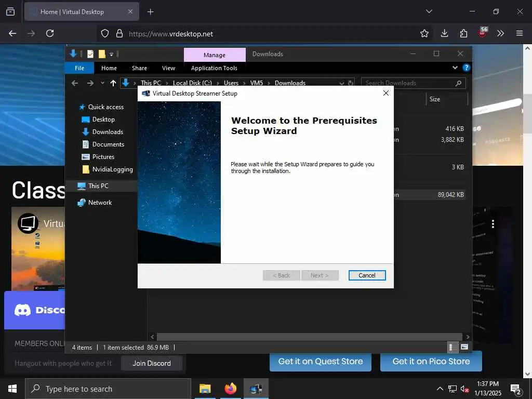Click VM5 in the address breadcrumb

[257, 83]
